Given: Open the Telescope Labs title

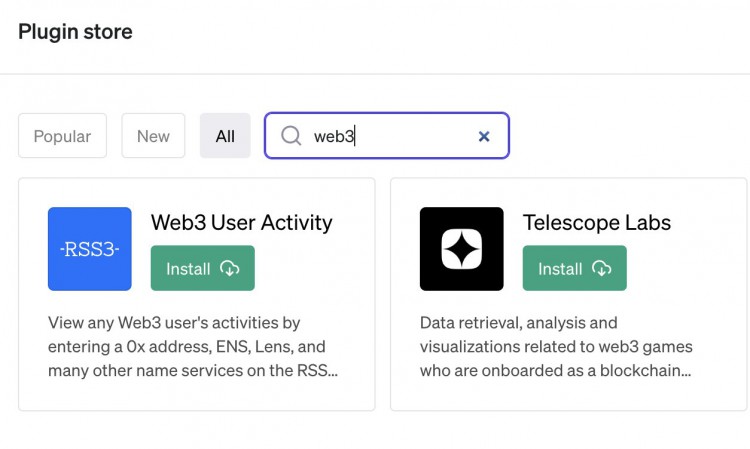Looking at the screenshot, I should click(596, 222).
